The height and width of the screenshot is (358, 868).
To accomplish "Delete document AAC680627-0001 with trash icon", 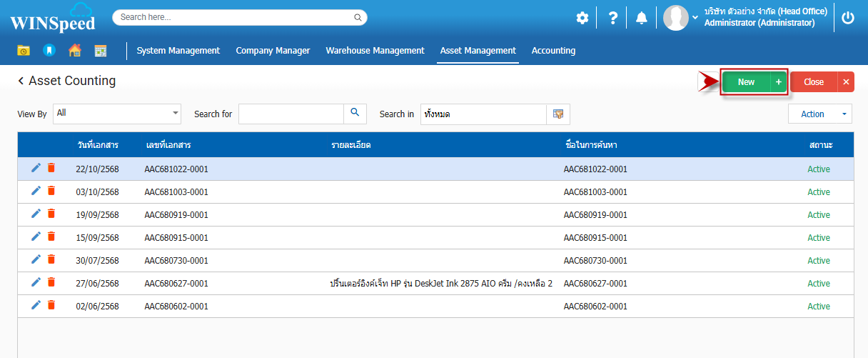I will coord(51,282).
